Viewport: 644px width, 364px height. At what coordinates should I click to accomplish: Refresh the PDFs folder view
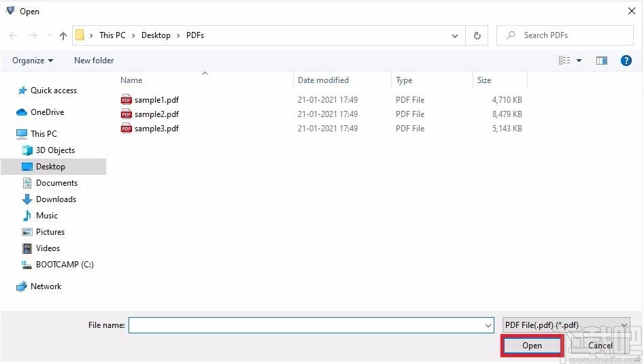[x=477, y=35]
